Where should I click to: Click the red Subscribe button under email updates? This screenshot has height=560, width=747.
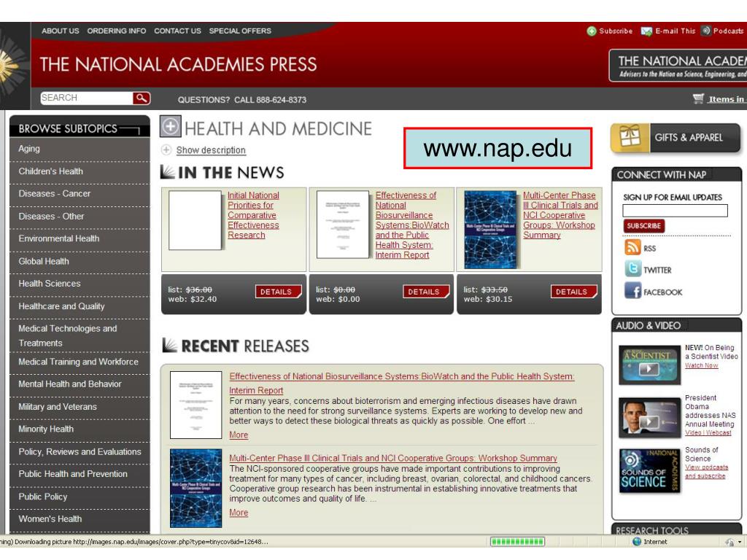643,226
